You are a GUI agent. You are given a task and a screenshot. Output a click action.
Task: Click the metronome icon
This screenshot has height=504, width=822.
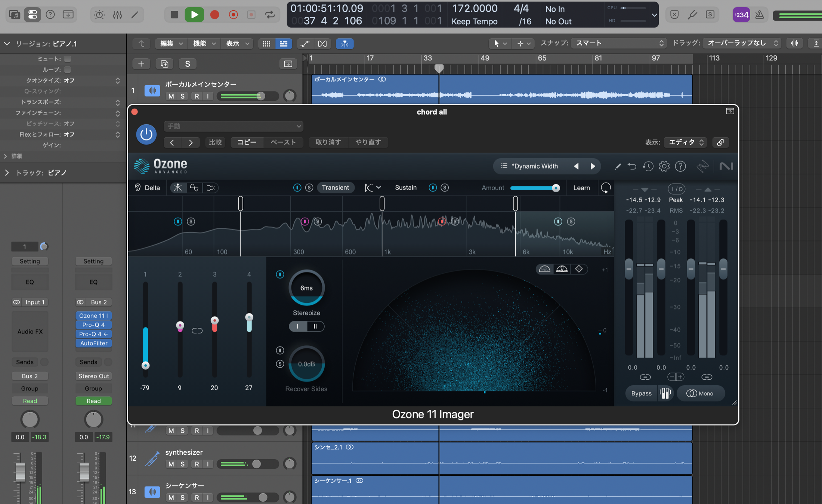point(759,15)
